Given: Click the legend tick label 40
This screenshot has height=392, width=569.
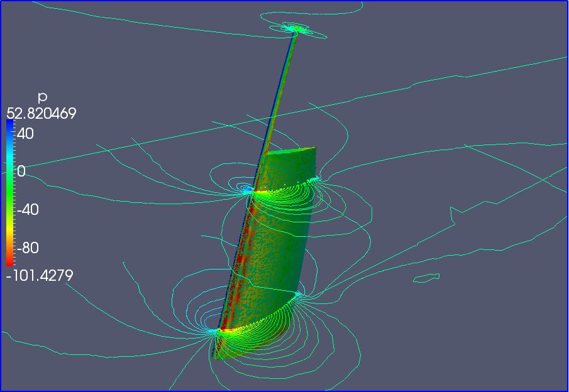Looking at the screenshot, I should [x=25, y=133].
